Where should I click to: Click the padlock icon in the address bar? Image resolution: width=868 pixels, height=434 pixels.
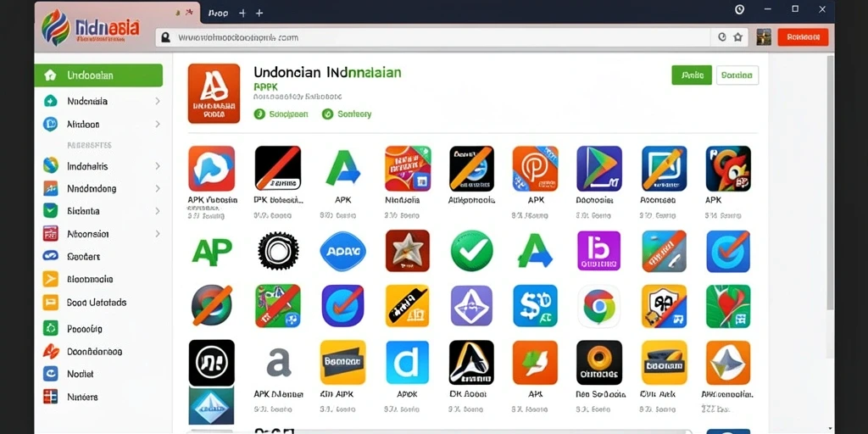(x=164, y=37)
